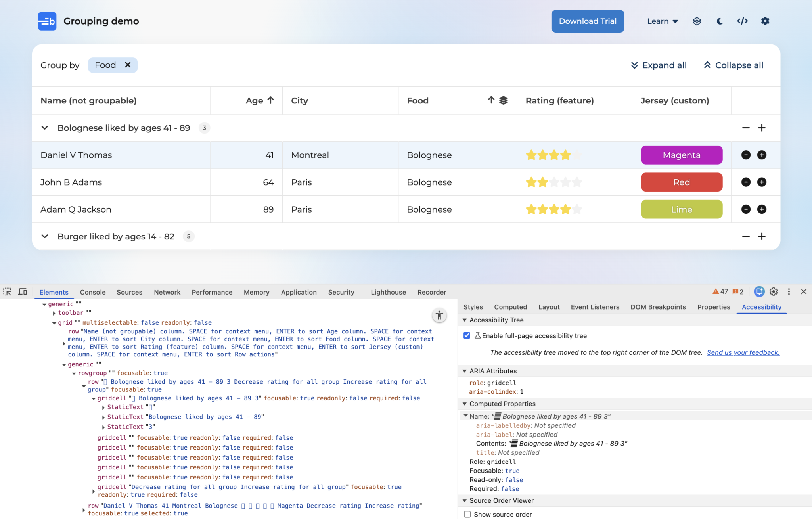The width and height of the screenshot is (812, 519).
Task: Decrease rating for John B Adams
Action: [x=746, y=182]
